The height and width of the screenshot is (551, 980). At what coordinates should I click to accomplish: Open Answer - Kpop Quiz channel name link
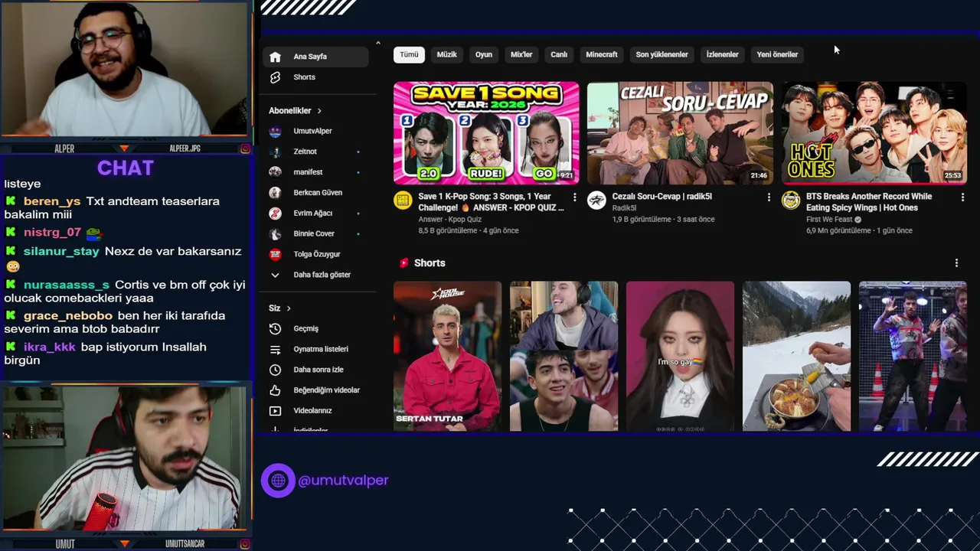(x=450, y=220)
